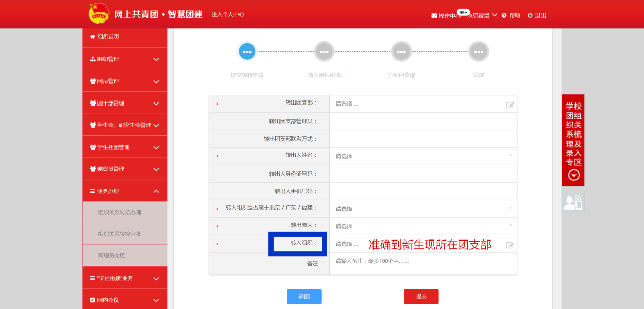Select 组织关系转接审批 menu item
Image resolution: width=644 pixels, height=309 pixels.
120,234
